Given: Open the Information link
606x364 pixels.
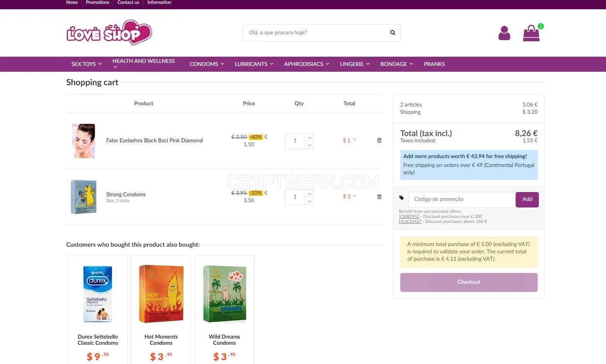Looking at the screenshot, I should 159,2.
